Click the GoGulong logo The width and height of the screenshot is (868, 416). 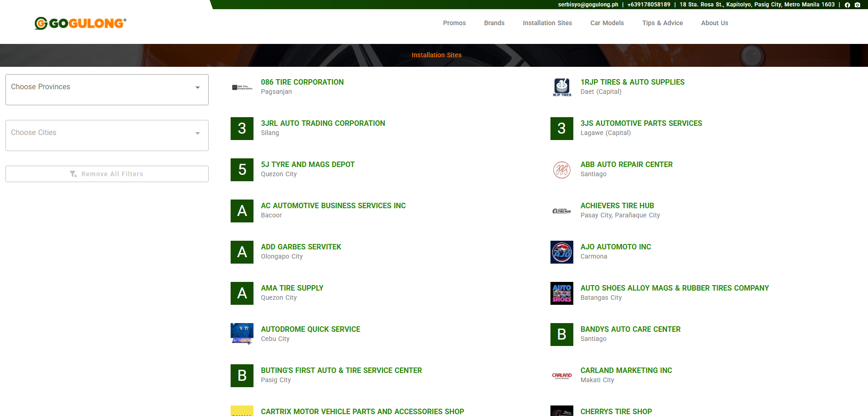81,23
